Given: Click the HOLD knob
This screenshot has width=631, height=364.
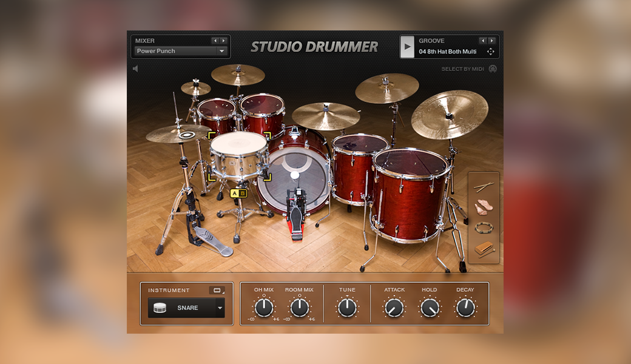Looking at the screenshot, I should [x=430, y=308].
